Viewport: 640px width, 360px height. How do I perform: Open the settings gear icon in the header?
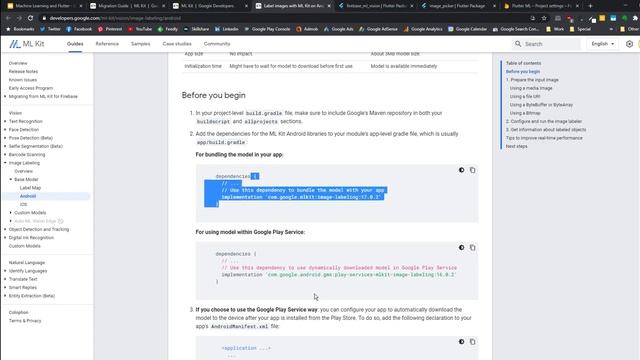pyautogui.click(x=629, y=44)
